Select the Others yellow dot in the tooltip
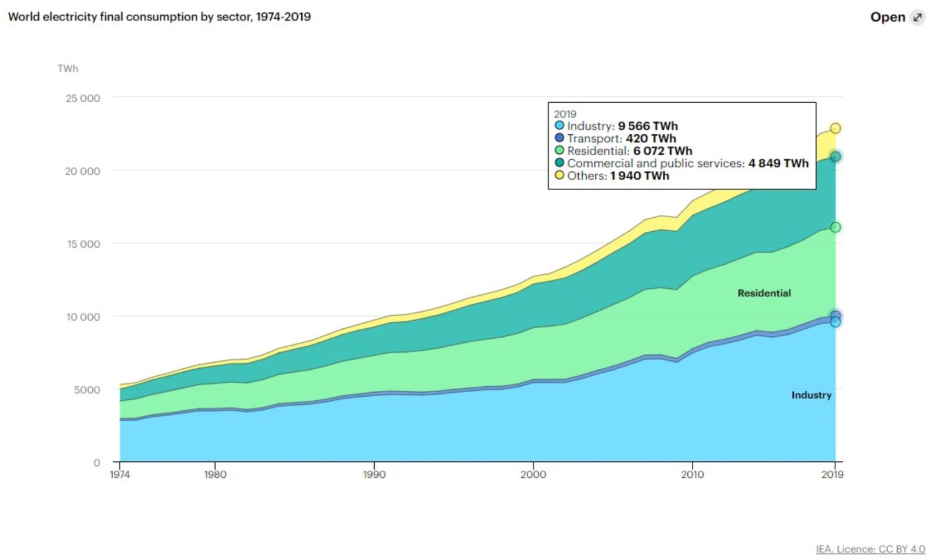 pyautogui.click(x=559, y=175)
